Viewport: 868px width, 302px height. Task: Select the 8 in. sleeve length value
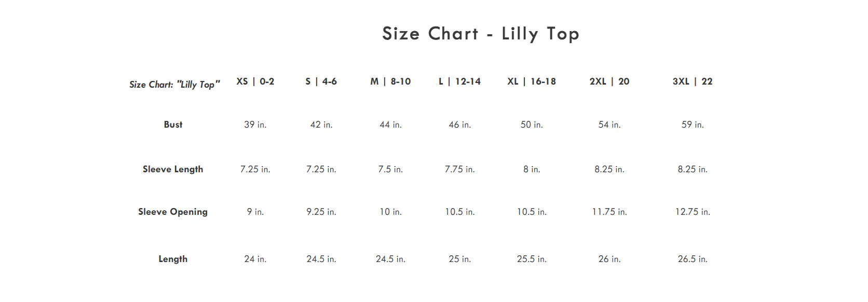click(531, 169)
